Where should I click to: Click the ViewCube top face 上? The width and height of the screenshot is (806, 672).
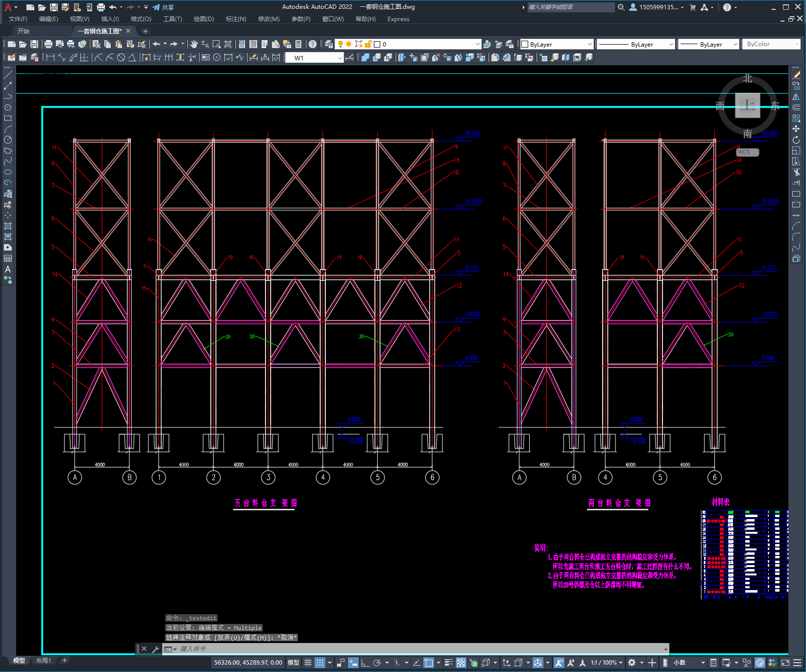point(748,105)
